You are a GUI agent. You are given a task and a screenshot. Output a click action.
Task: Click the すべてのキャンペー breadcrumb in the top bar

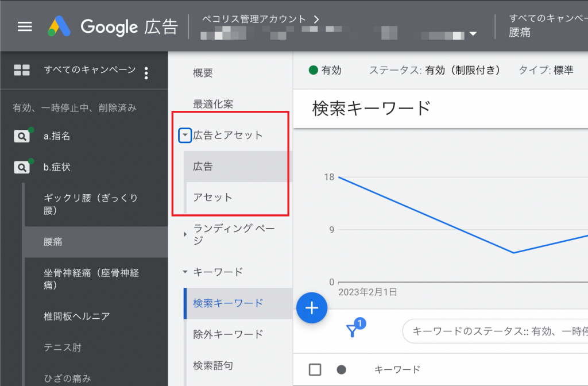pos(548,18)
